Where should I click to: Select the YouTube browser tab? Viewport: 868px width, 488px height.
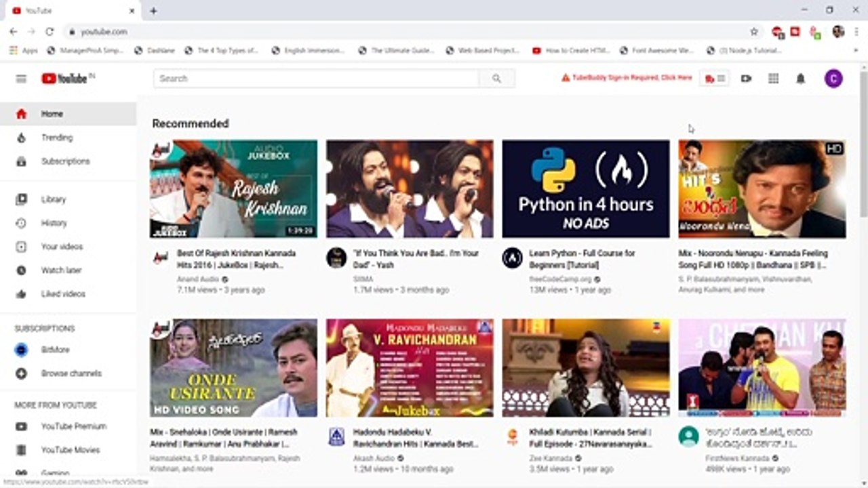tap(73, 11)
